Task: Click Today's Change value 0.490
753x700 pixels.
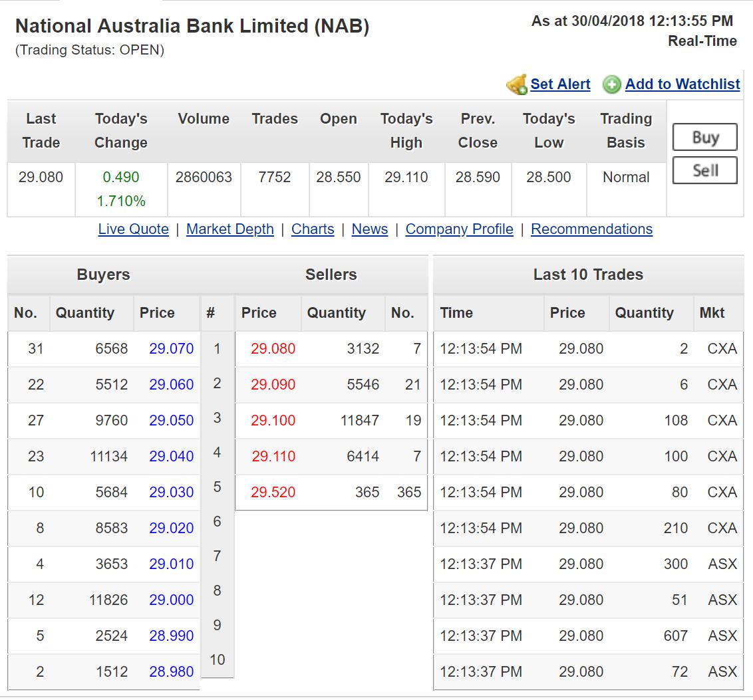Action: (121, 177)
